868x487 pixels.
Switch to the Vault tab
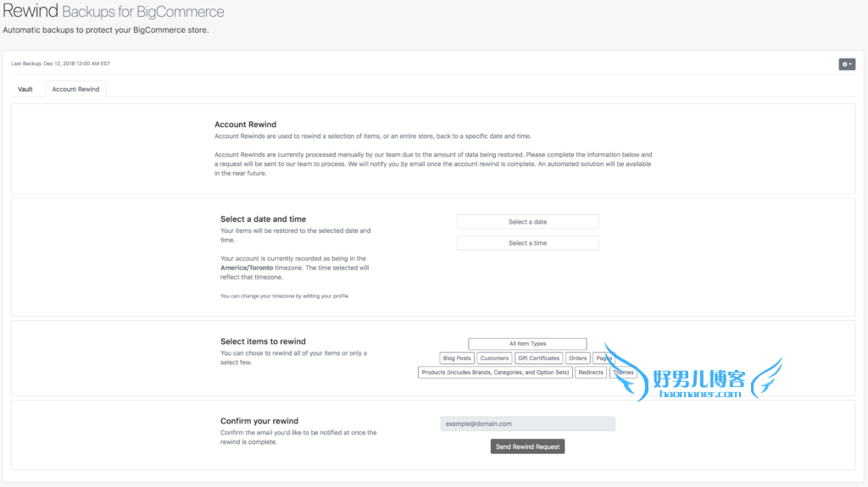pos(25,89)
